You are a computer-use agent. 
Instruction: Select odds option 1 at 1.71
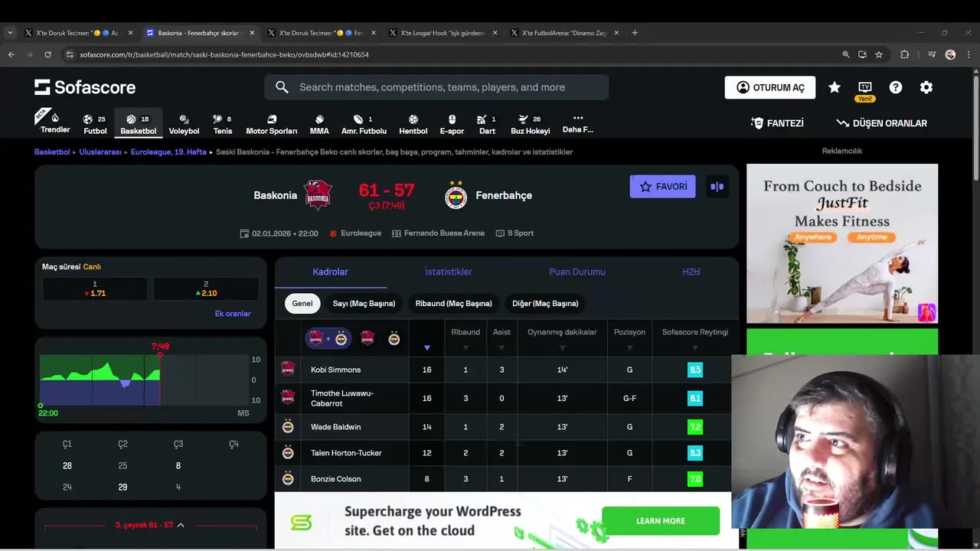95,289
